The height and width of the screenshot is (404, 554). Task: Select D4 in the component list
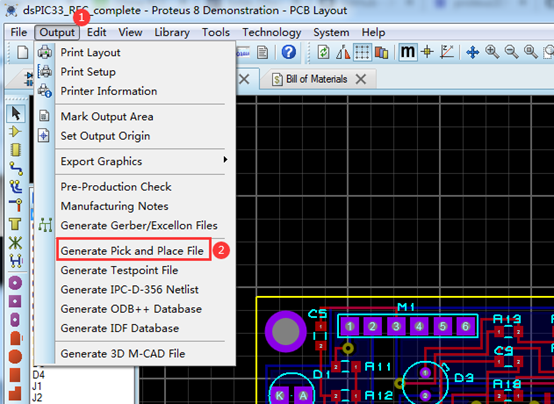tap(39, 374)
